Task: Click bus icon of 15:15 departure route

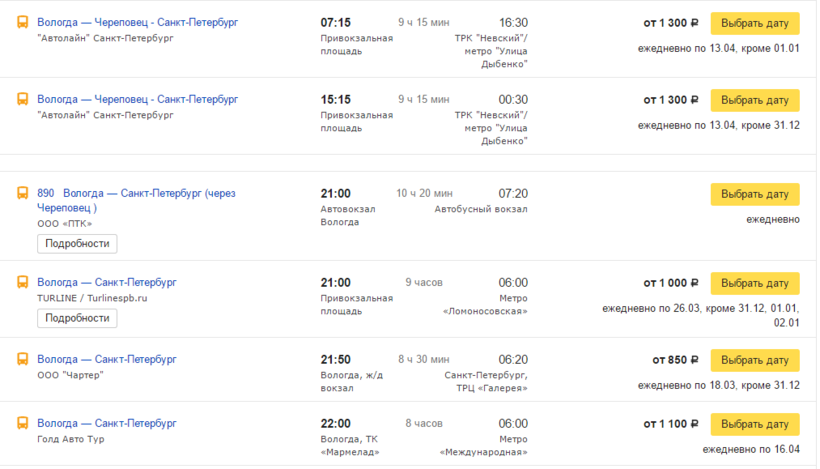Action: (x=21, y=100)
